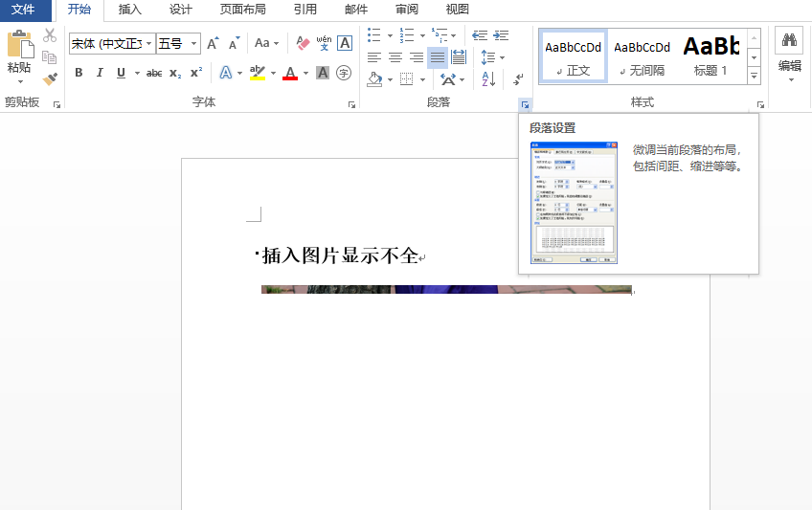
Task: Switch to the 审阅 tab
Action: (x=407, y=10)
